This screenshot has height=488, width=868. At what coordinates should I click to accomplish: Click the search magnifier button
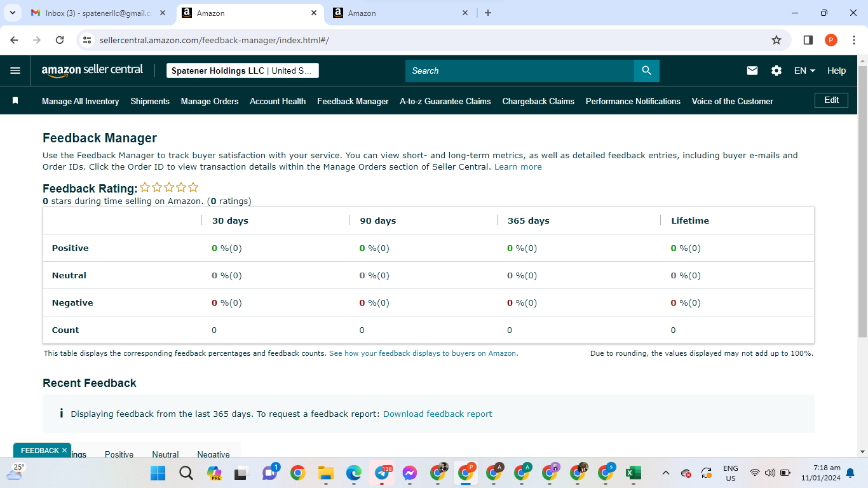tap(646, 71)
